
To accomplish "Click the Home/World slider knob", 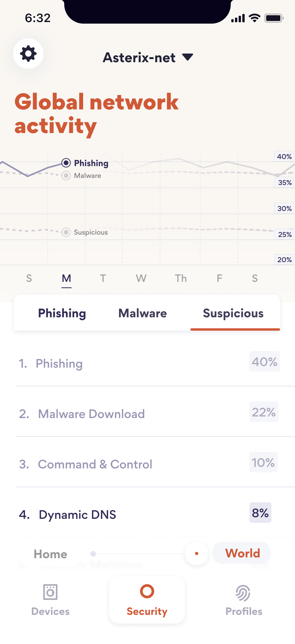I will [x=197, y=554].
